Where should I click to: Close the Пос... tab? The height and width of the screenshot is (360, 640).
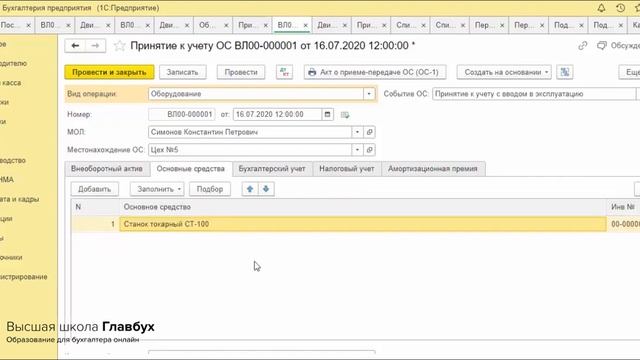coord(28,25)
